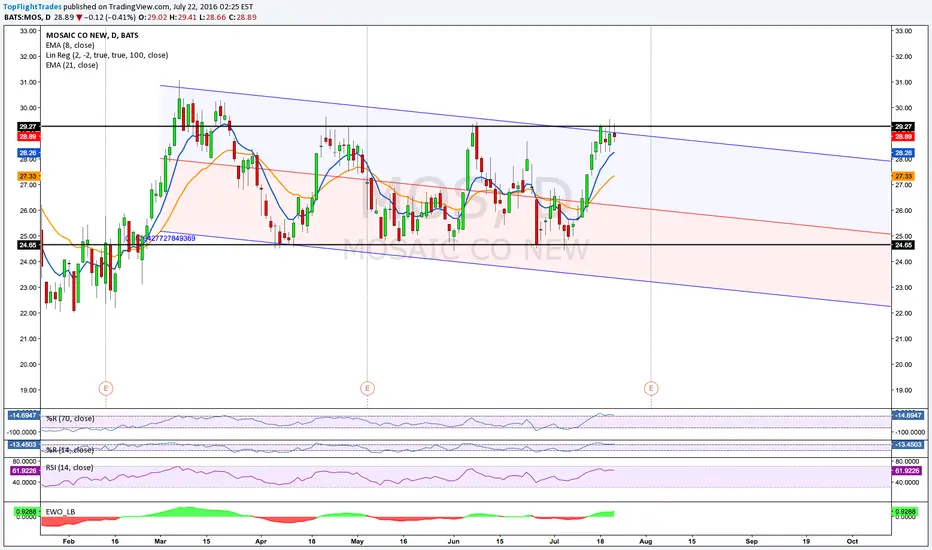Click the 'C:28.89' close value in header

click(x=243, y=17)
